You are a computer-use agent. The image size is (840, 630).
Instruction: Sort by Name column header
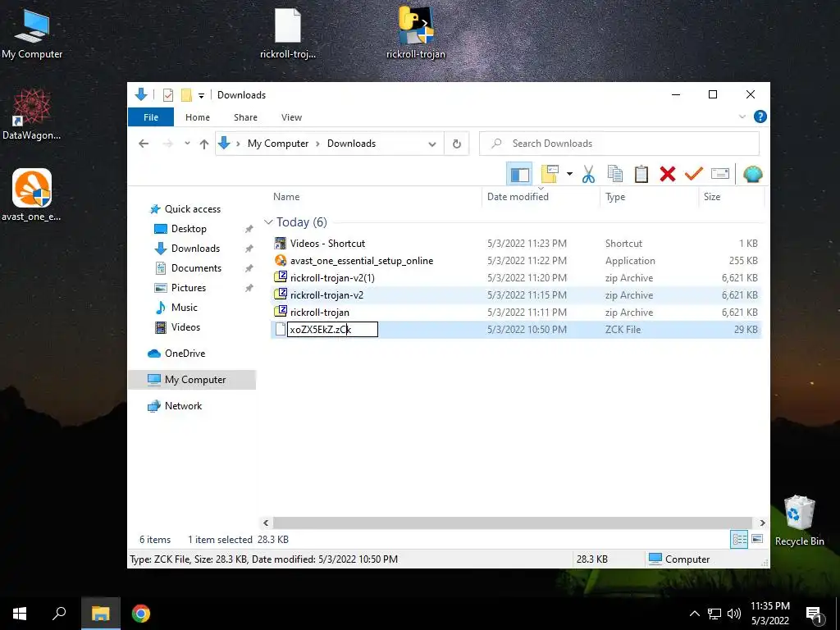click(286, 197)
